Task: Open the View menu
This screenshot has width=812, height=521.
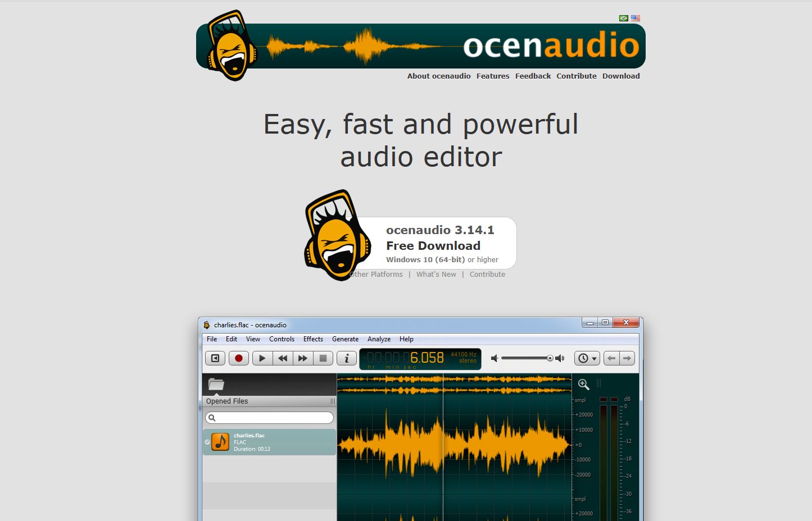Action: pyautogui.click(x=253, y=339)
